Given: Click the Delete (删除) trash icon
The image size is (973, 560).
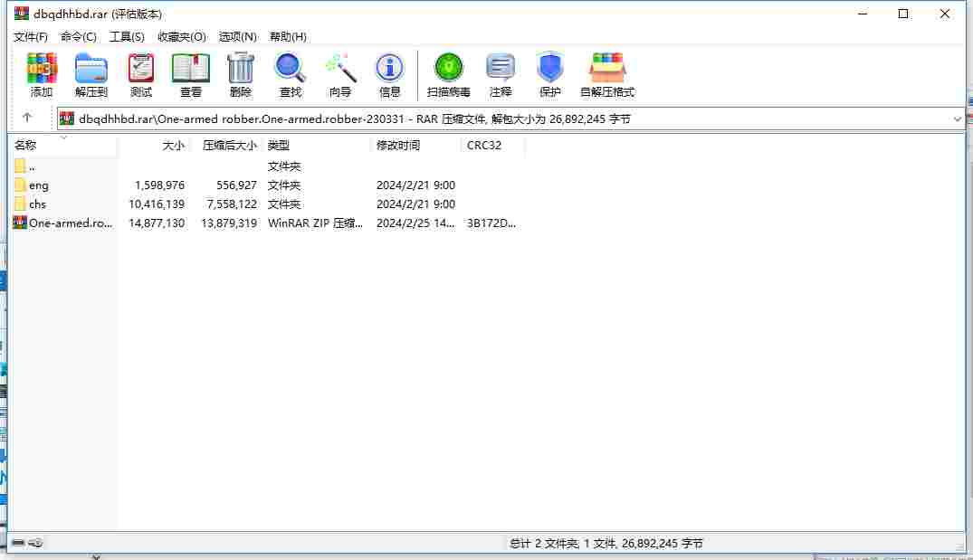Looking at the screenshot, I should 240,68.
